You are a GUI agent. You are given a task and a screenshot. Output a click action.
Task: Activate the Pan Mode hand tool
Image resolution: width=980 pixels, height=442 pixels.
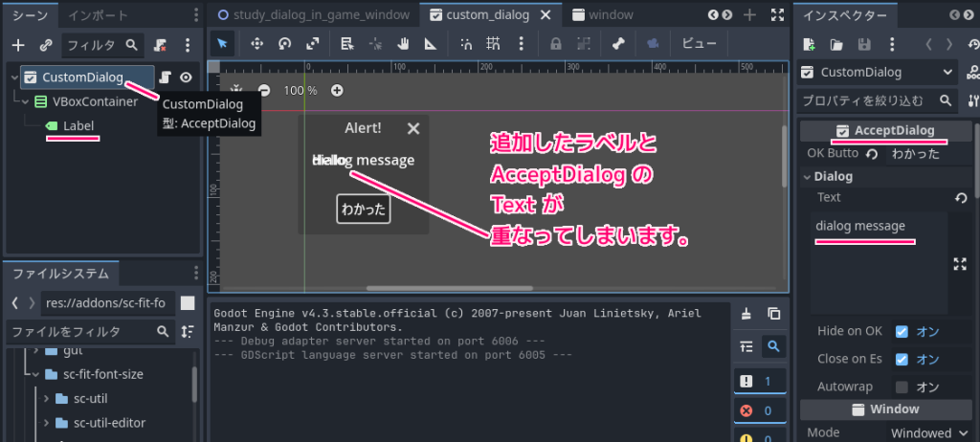(x=404, y=43)
